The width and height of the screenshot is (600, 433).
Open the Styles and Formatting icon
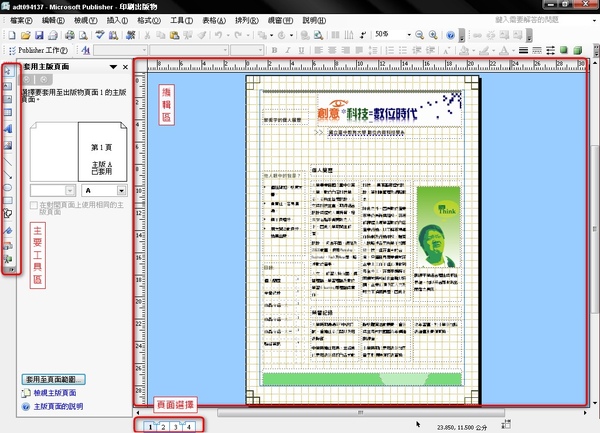[86, 50]
